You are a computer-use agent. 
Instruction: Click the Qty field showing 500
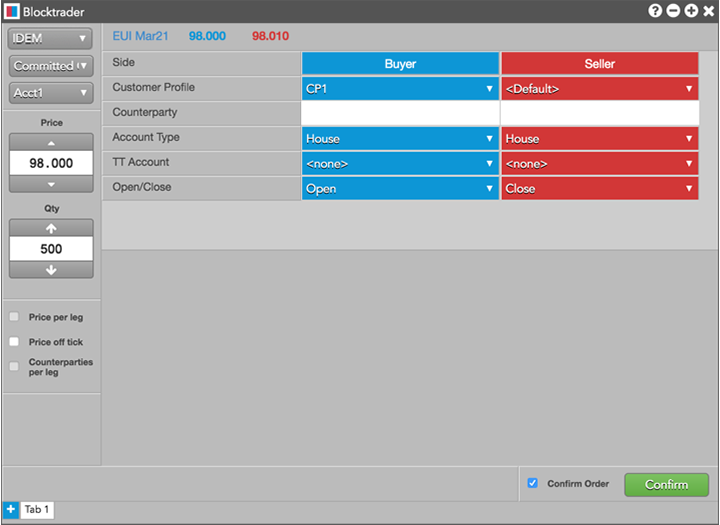click(51, 249)
